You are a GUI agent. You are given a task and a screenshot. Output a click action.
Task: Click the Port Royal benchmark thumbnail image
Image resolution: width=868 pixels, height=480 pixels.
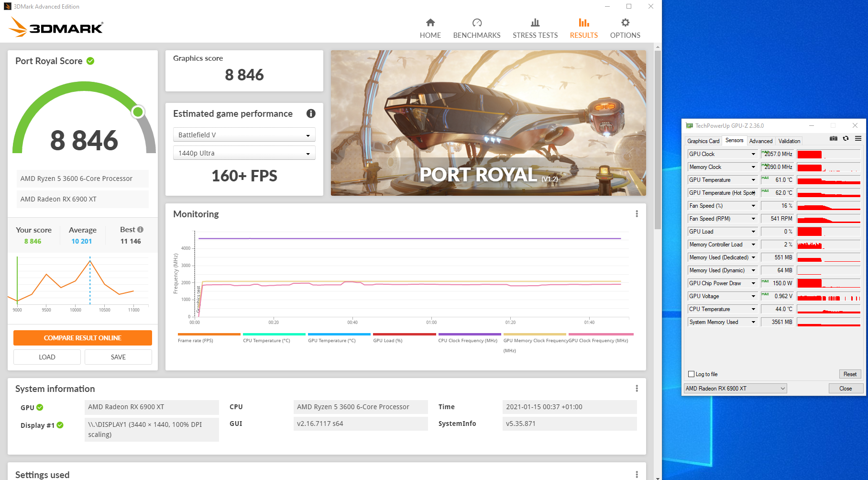[488, 123]
